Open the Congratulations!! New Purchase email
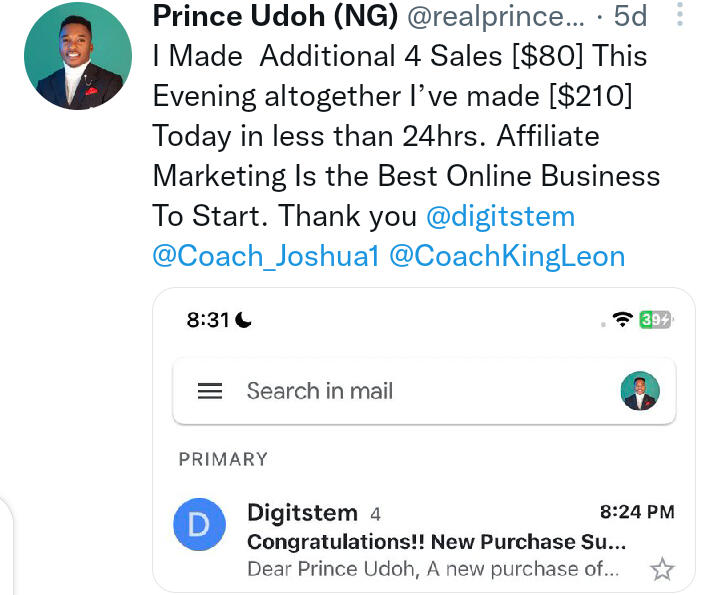720x595 pixels. tap(436, 542)
